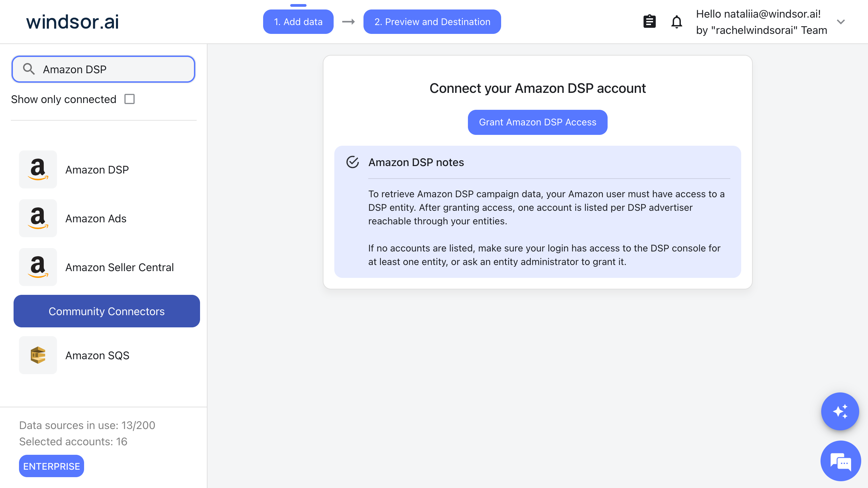The image size is (868, 488).
Task: Click Data sources in use: 13/200 text
Action: [x=87, y=425]
